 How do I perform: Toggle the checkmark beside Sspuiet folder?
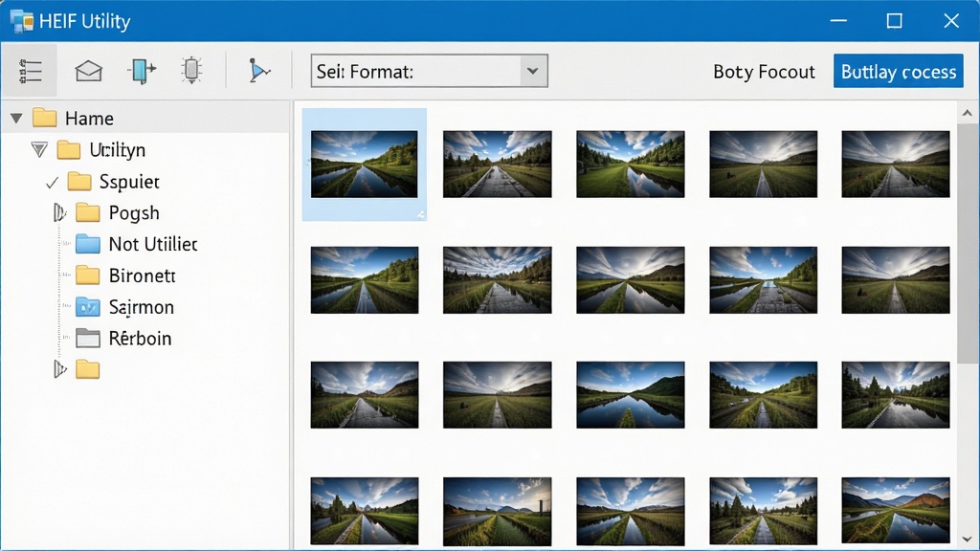pos(52,183)
